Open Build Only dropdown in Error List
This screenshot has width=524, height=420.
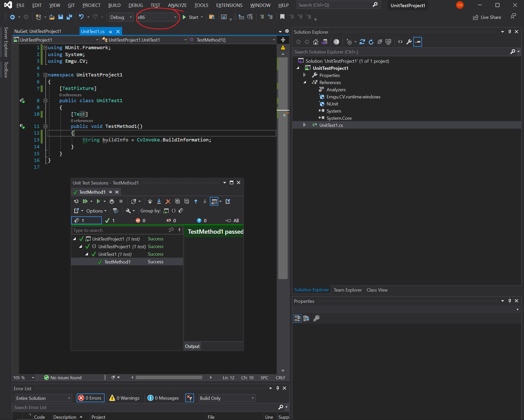227,398
